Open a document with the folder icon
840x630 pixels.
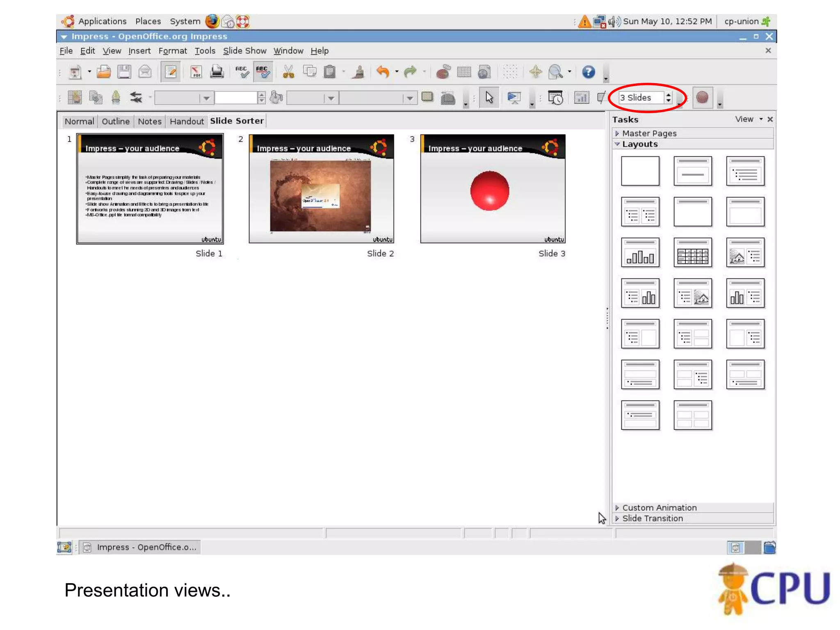[x=104, y=72]
